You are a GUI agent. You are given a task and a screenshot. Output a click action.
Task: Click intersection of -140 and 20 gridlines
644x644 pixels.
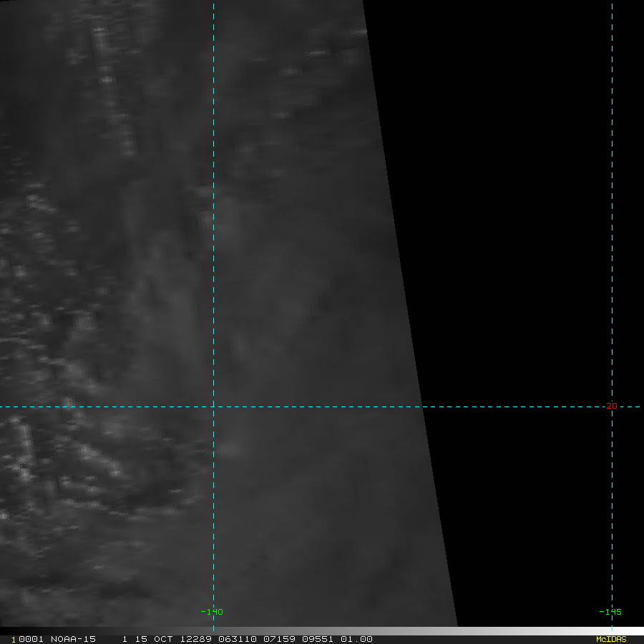pyautogui.click(x=213, y=406)
